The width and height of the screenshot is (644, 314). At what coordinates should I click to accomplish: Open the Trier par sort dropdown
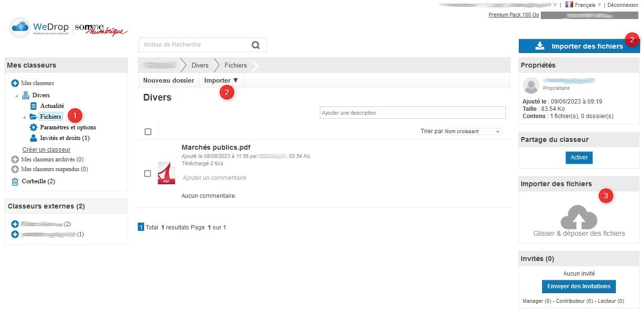click(x=473, y=132)
